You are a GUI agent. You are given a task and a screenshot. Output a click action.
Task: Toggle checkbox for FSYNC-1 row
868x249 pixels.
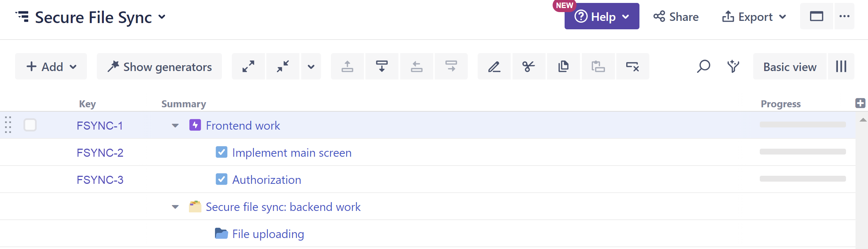coord(30,125)
